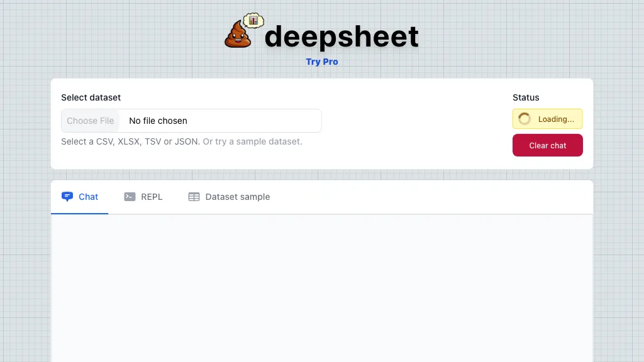This screenshot has width=644, height=362.
Task: Click Choose File to upload a dataset
Action: [90, 120]
